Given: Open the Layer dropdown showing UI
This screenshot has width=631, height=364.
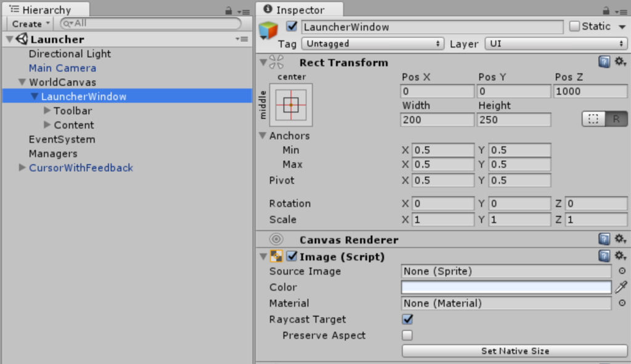Looking at the screenshot, I should point(556,44).
